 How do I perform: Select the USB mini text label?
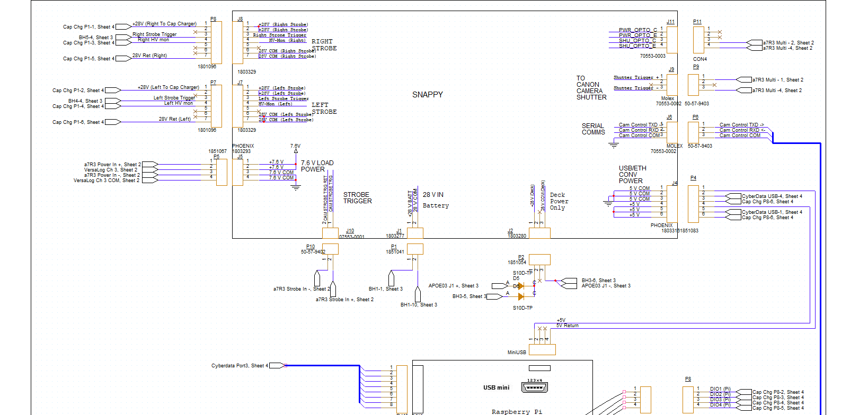(x=496, y=387)
